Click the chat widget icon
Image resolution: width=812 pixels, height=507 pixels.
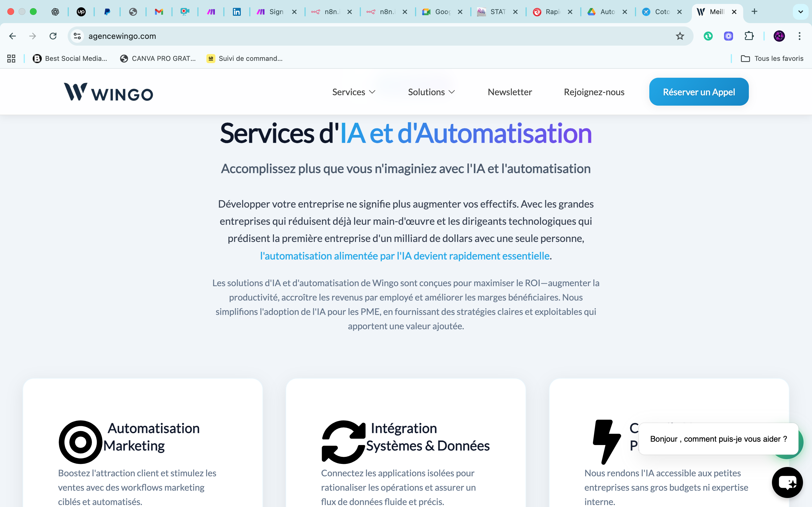787,482
